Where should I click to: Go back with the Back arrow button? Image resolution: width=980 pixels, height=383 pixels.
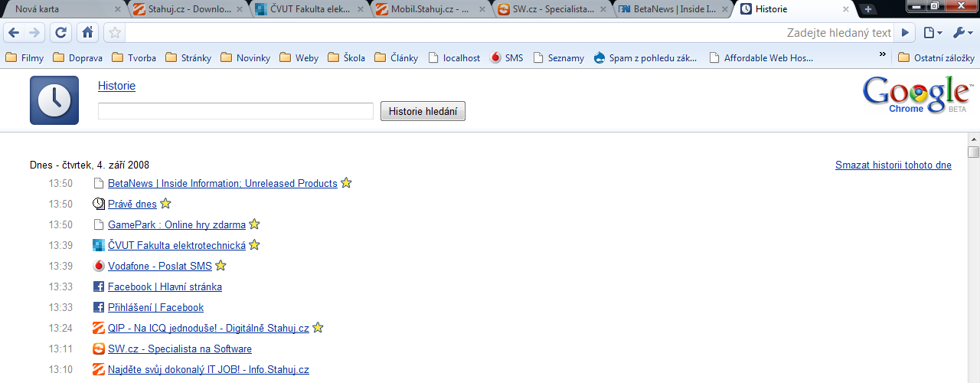[x=14, y=33]
